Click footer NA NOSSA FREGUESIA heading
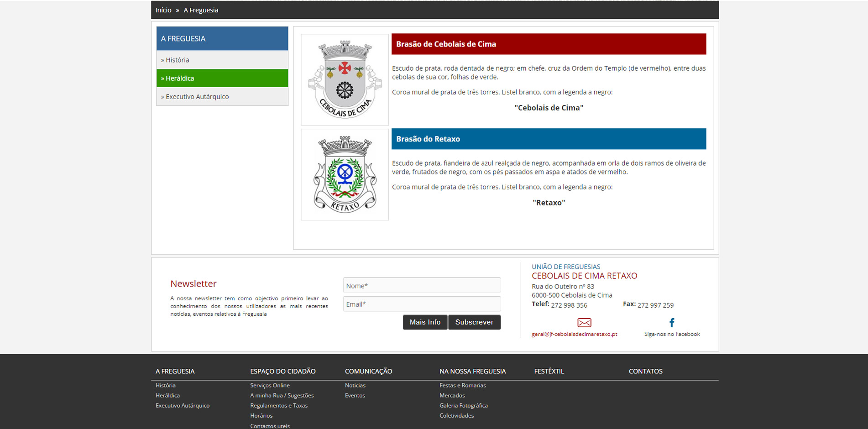Screen dimensions: 868x429 tap(473, 371)
